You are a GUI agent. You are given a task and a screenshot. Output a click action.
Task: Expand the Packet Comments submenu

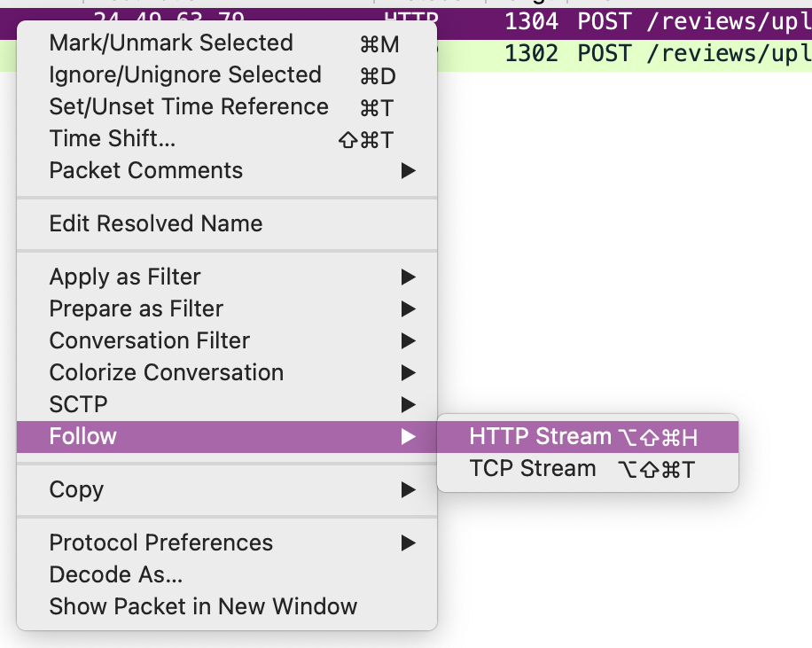[146, 171]
